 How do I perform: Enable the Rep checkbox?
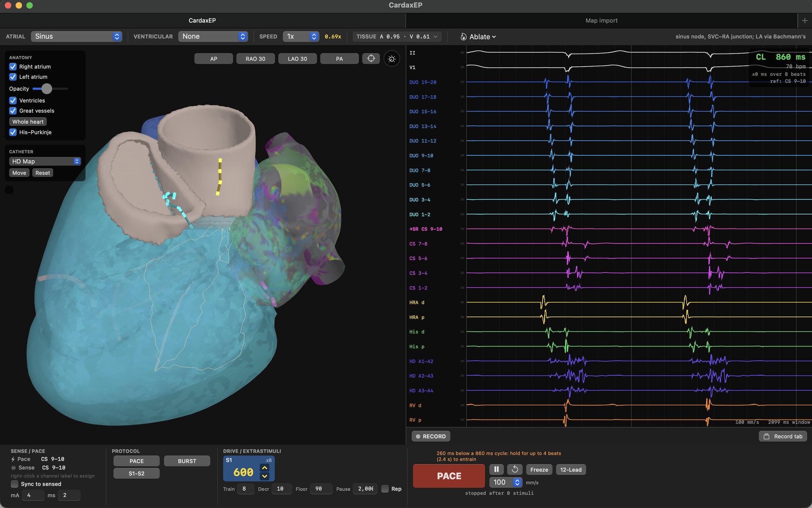(385, 489)
